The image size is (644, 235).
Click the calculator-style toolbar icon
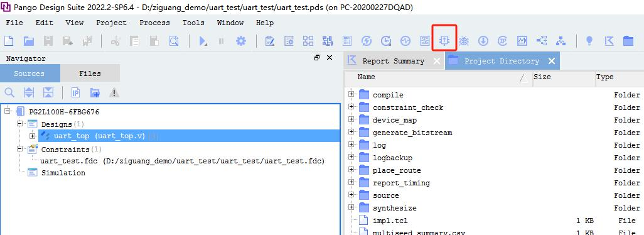347,41
